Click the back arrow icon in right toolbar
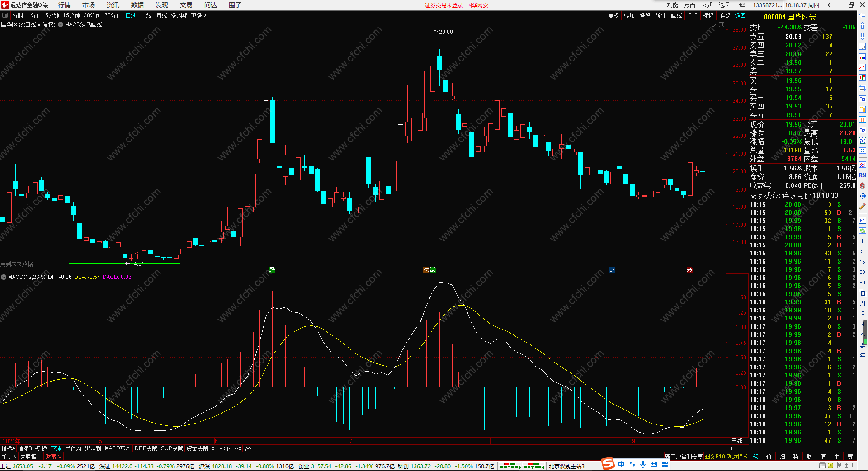This screenshot has width=868, height=471. tap(862, 15)
